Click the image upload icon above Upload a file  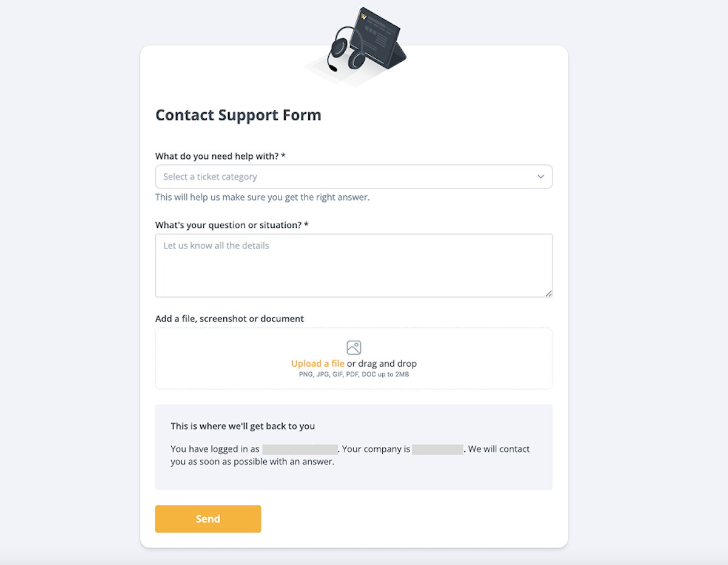354,347
